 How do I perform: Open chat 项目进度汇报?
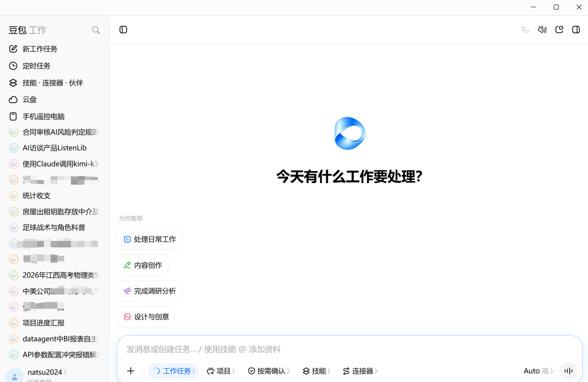54,323
